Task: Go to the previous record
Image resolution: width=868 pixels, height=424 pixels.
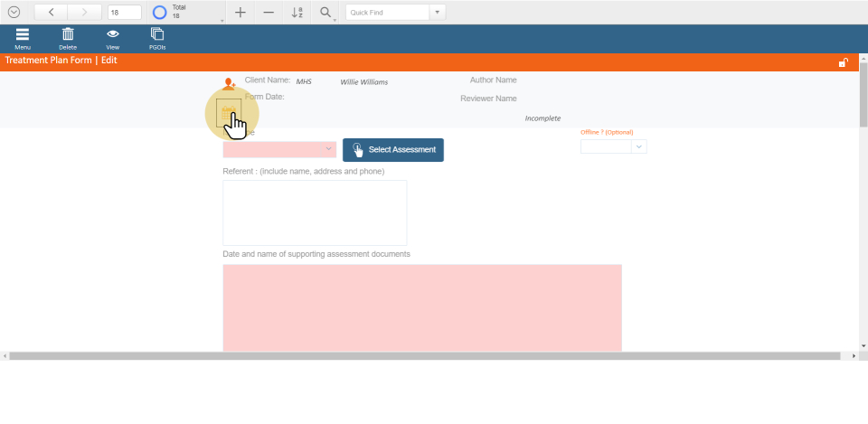Action: point(51,13)
